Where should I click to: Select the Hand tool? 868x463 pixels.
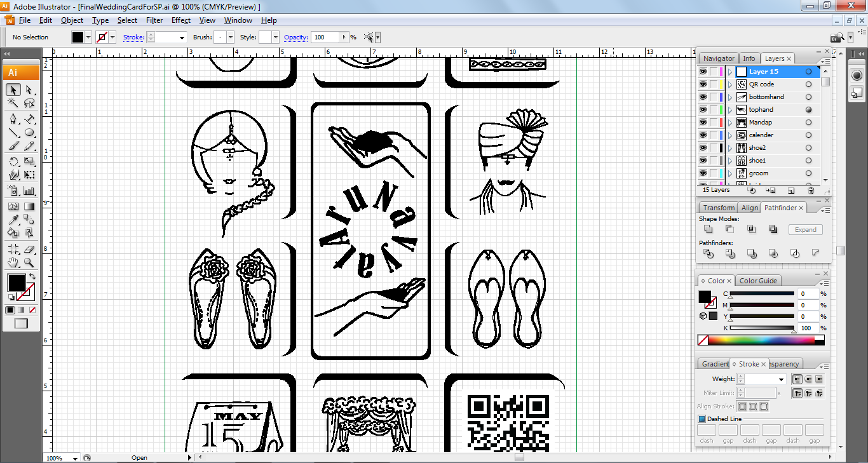point(13,262)
